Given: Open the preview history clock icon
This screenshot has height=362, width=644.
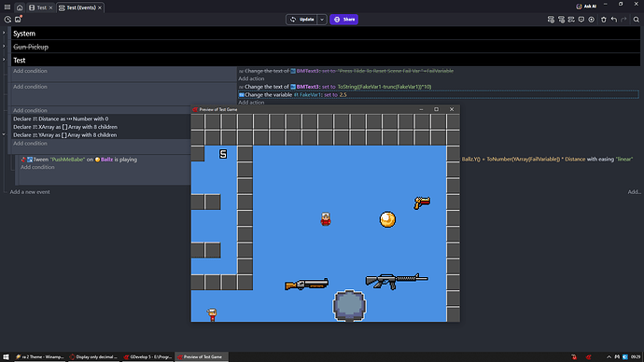Looking at the screenshot, I should [x=7, y=20].
